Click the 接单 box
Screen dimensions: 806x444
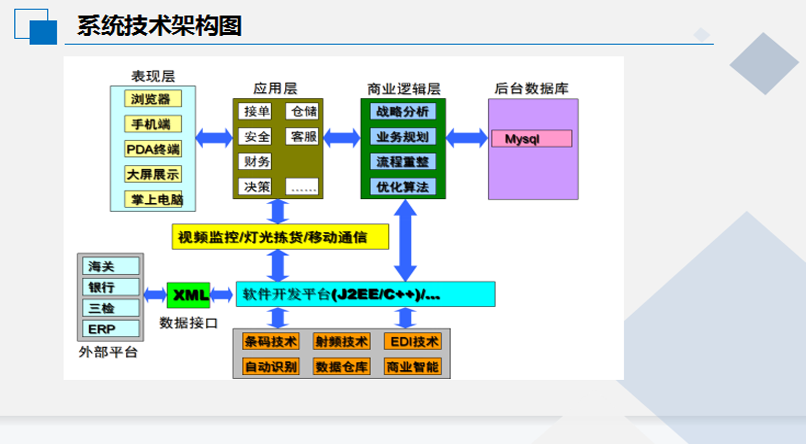point(255,112)
